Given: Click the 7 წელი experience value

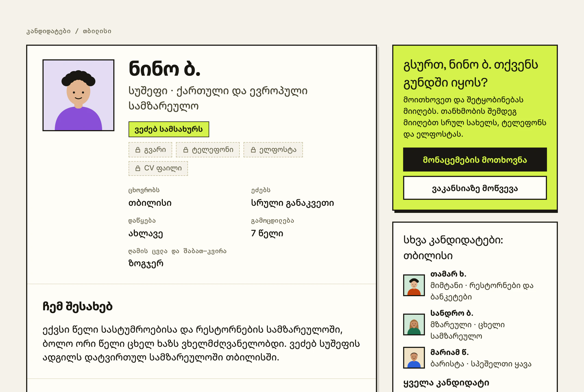Looking at the screenshot, I should [x=267, y=234].
